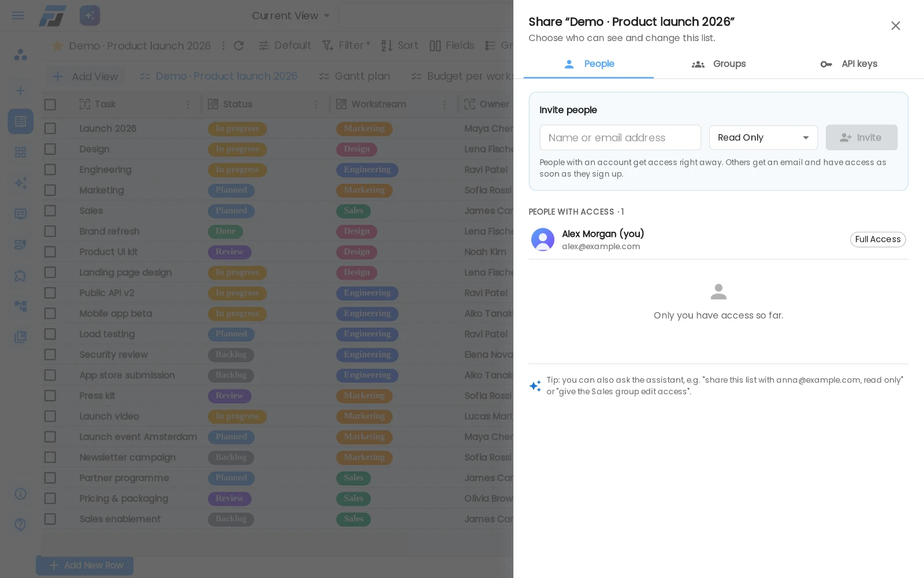Screen dimensions: 924x578
Task: Click the info icon in sidebar
Action: click(20, 494)
